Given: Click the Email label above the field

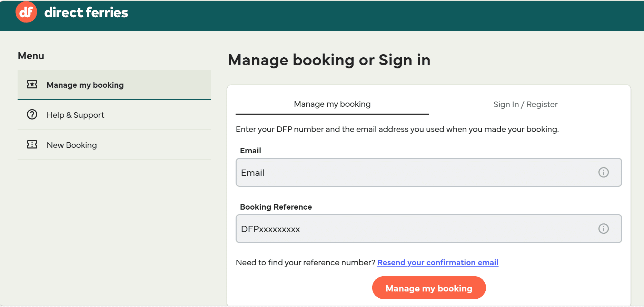Looking at the screenshot, I should (x=250, y=151).
